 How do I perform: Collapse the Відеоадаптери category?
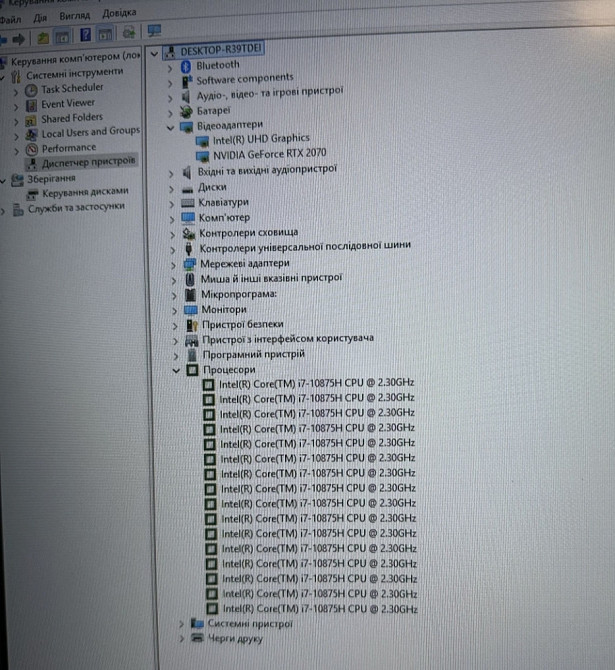(x=171, y=127)
